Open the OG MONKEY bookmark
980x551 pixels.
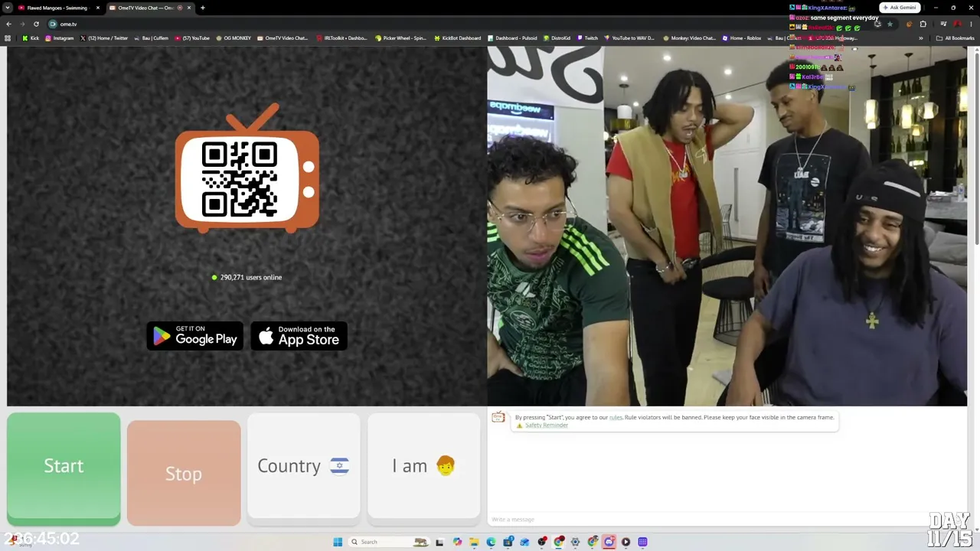click(x=234, y=38)
